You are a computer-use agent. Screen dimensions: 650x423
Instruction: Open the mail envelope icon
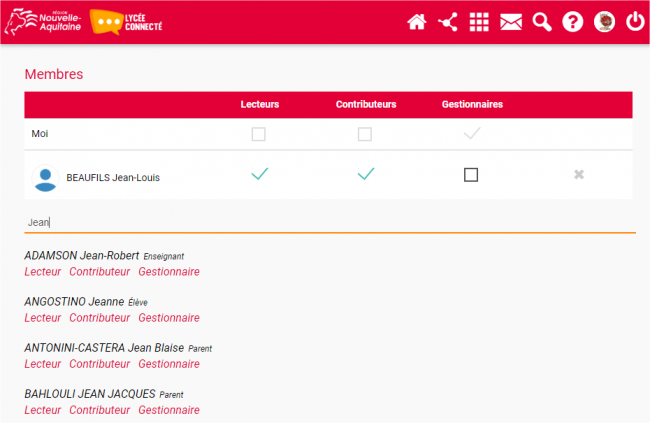(511, 22)
